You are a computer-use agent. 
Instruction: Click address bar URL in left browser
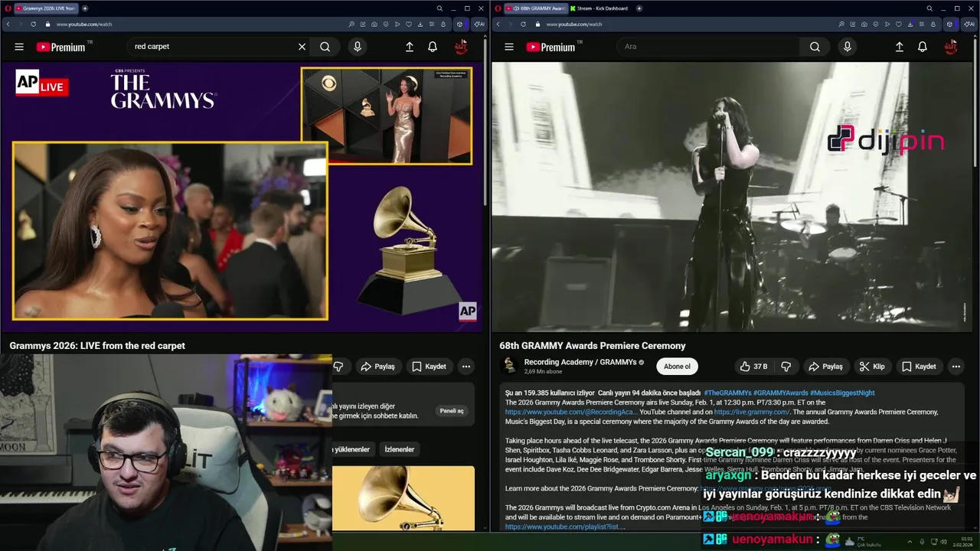(x=84, y=24)
